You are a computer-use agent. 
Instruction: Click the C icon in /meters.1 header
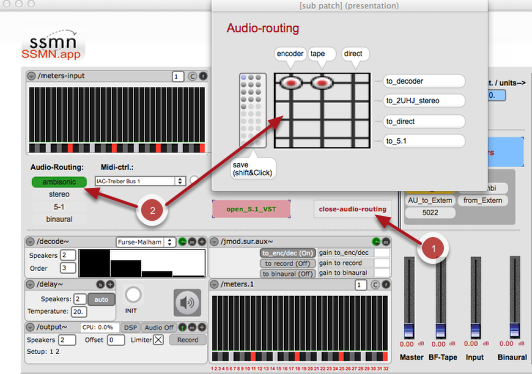(x=375, y=285)
